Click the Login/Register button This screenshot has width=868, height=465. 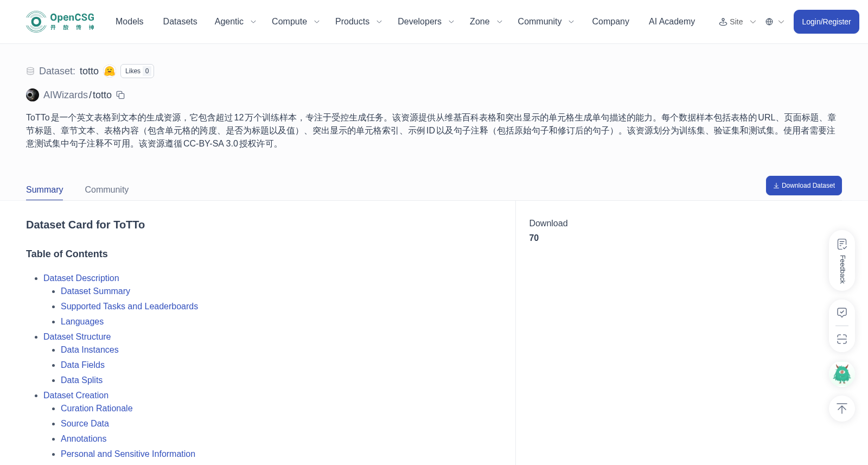coord(826,22)
